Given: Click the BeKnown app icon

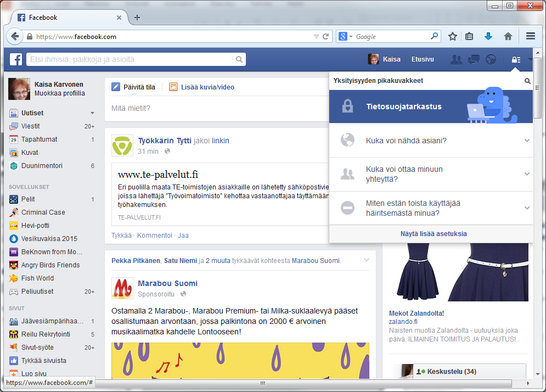Looking at the screenshot, I should tap(14, 252).
